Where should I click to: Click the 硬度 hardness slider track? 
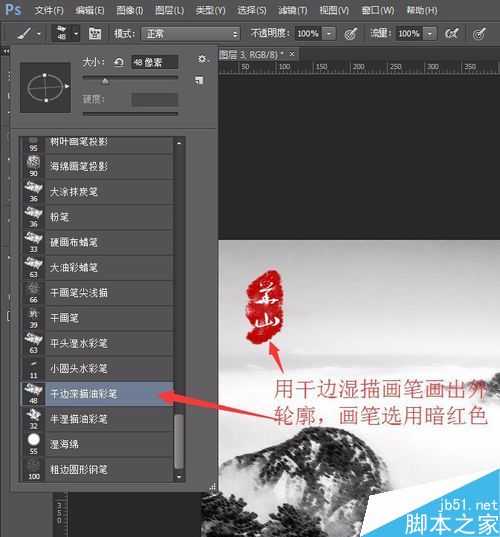[x=130, y=113]
